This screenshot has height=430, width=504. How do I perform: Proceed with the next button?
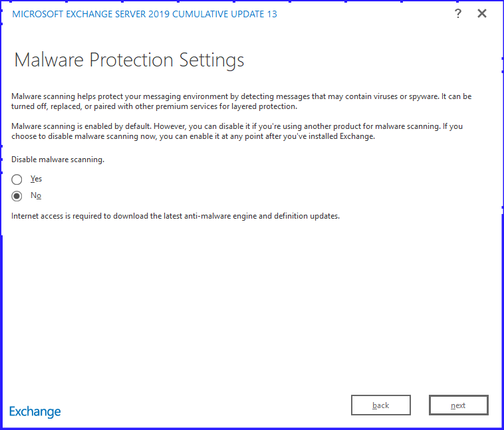[458, 405]
